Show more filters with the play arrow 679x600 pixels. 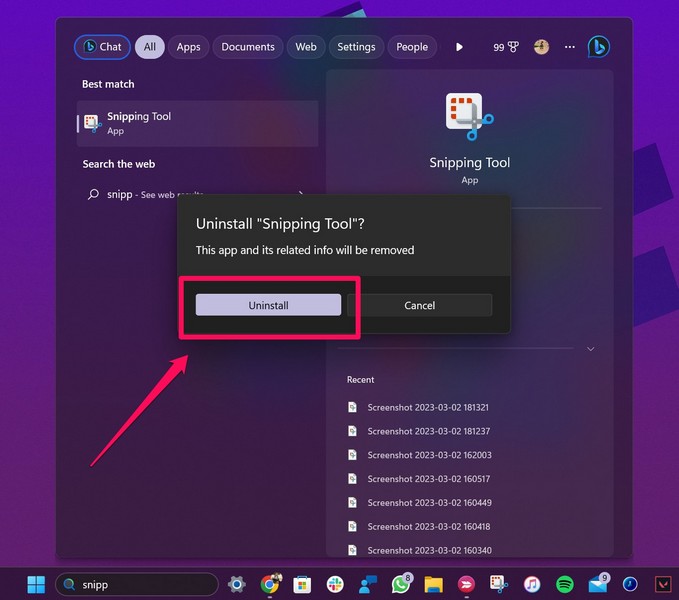(x=459, y=47)
